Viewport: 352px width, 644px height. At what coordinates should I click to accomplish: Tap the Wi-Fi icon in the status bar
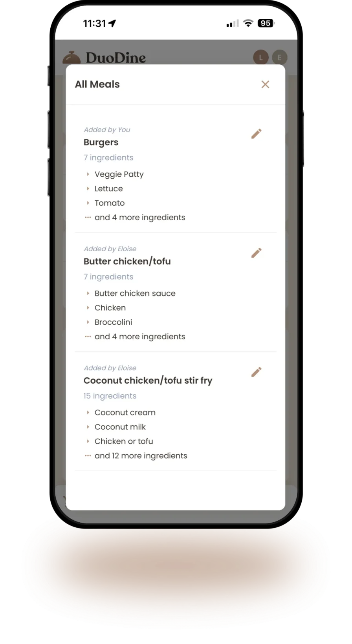pyautogui.click(x=247, y=23)
